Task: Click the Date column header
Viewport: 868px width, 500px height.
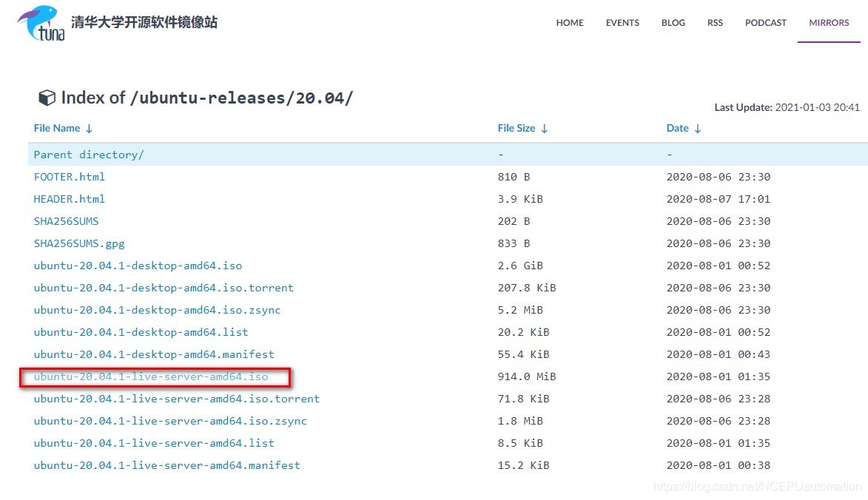Action: pos(678,128)
